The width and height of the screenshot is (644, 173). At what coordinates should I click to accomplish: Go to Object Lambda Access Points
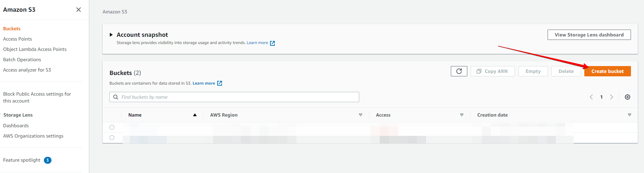tap(35, 49)
